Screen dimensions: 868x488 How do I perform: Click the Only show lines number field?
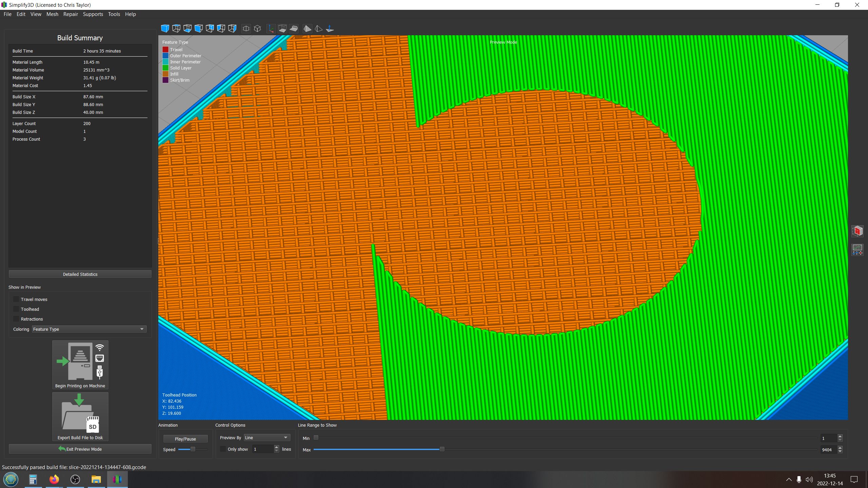tap(263, 449)
